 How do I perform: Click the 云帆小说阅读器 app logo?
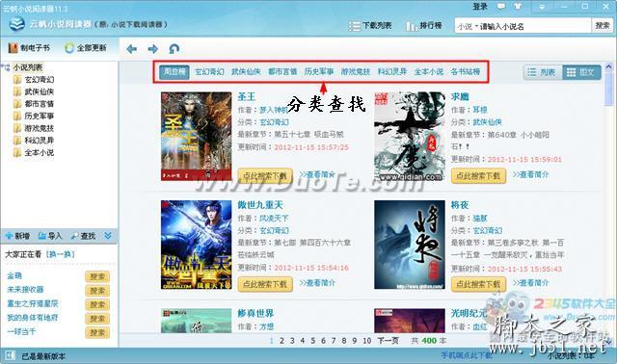click(x=16, y=24)
